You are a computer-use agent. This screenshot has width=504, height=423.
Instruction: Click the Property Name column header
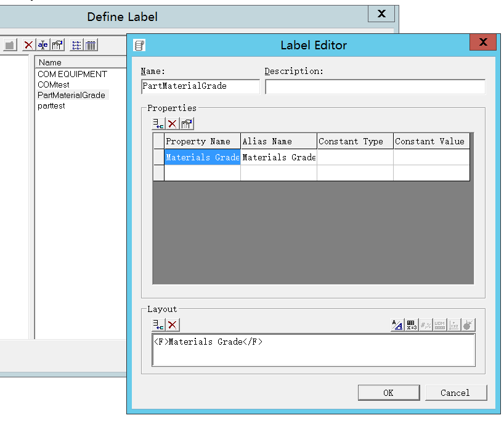202,141
